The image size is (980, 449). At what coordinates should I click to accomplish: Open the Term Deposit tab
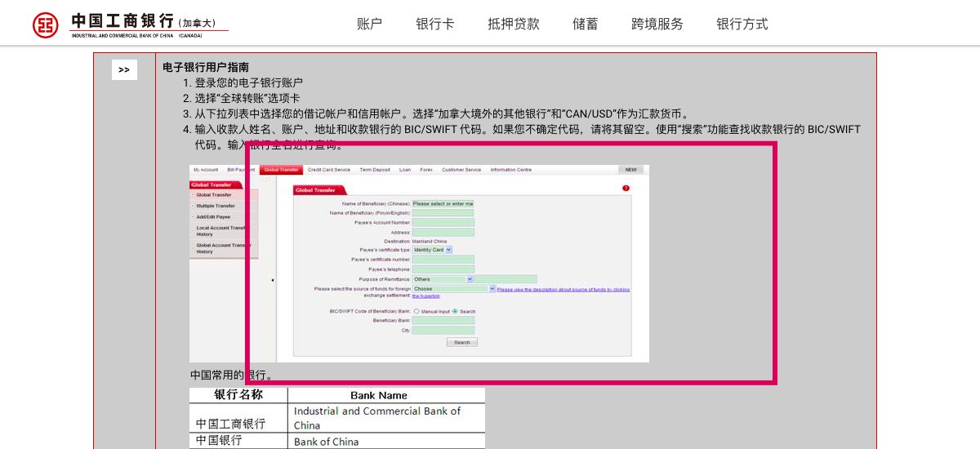click(375, 170)
